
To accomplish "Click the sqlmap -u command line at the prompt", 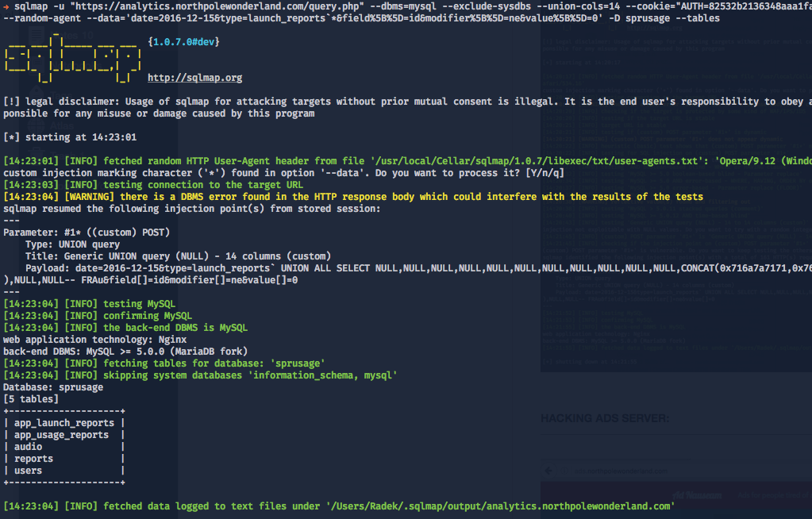I will [407, 6].
